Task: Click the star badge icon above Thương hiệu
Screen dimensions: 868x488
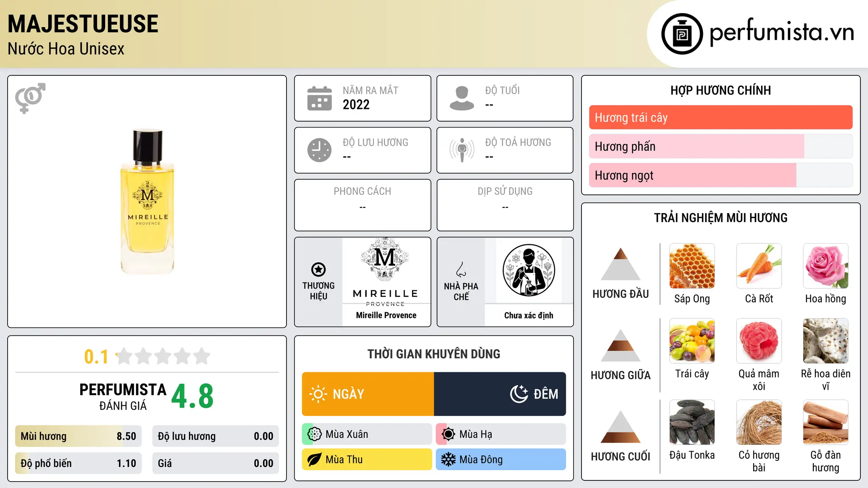Action: click(318, 269)
